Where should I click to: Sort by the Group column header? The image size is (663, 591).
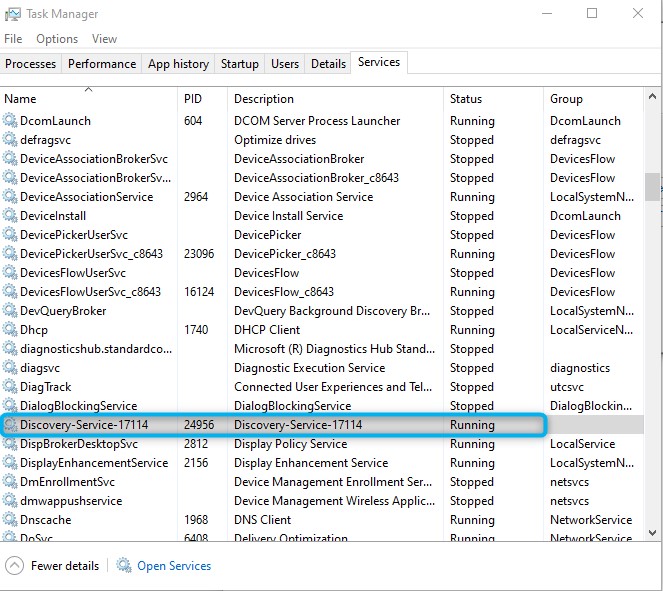click(x=593, y=98)
